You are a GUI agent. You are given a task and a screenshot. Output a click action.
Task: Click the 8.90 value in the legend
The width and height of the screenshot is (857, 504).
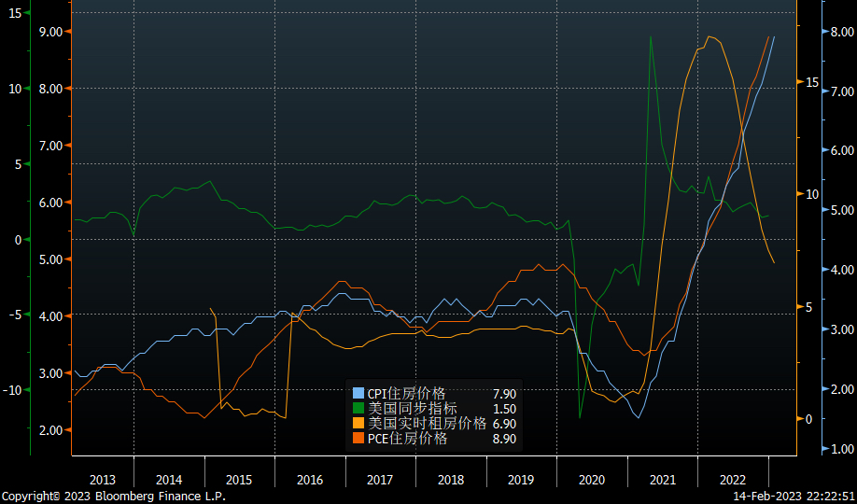pos(504,439)
